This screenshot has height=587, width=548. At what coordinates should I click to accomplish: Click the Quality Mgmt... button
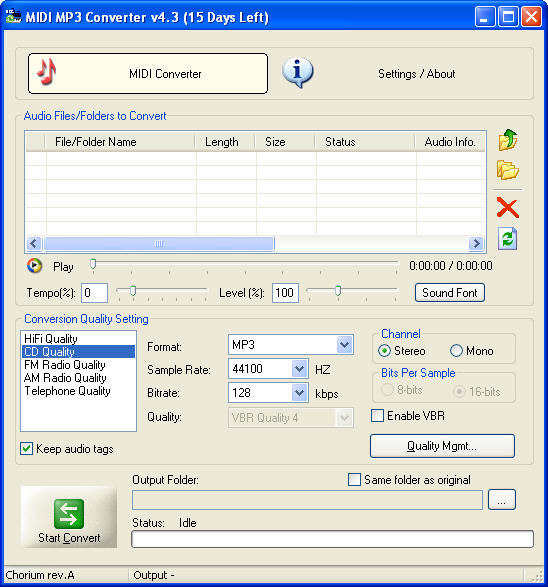click(x=442, y=446)
